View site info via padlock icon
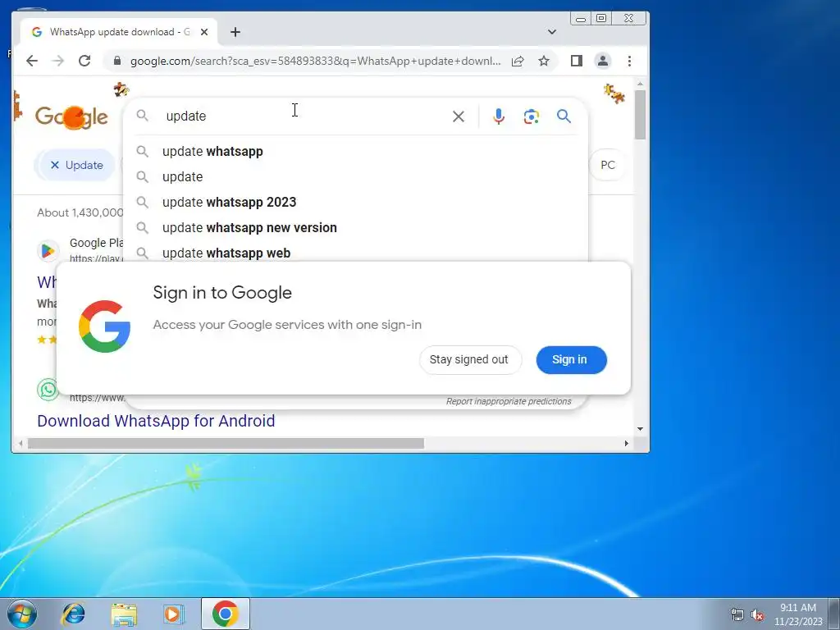Viewport: 840px width, 630px height. [117, 61]
